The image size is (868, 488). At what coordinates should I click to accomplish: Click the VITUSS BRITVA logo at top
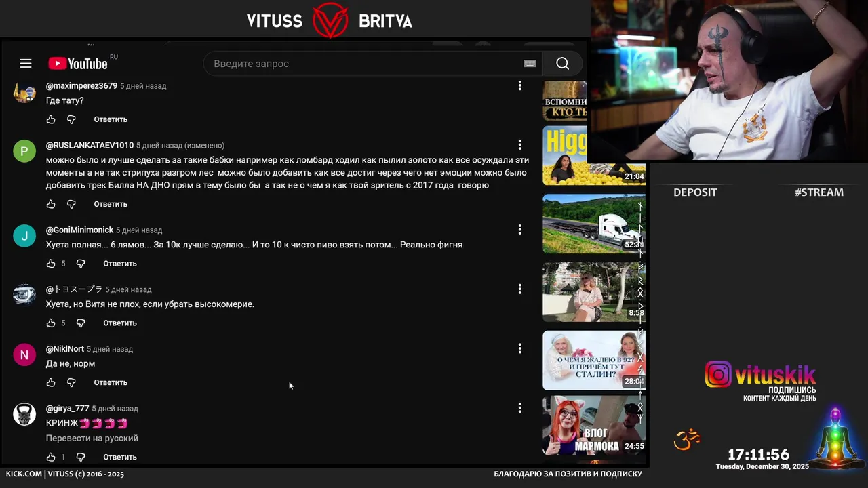330,20
